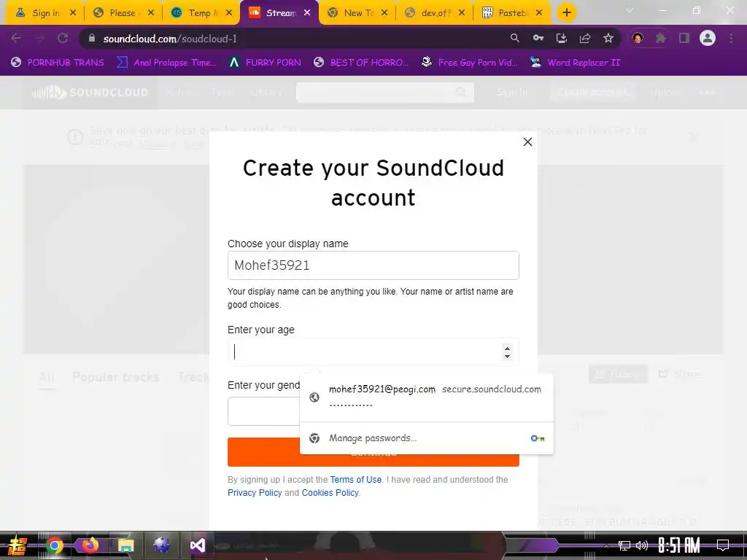The height and width of the screenshot is (560, 747).
Task: Open SoundCloud header more options dots
Action: tap(707, 93)
